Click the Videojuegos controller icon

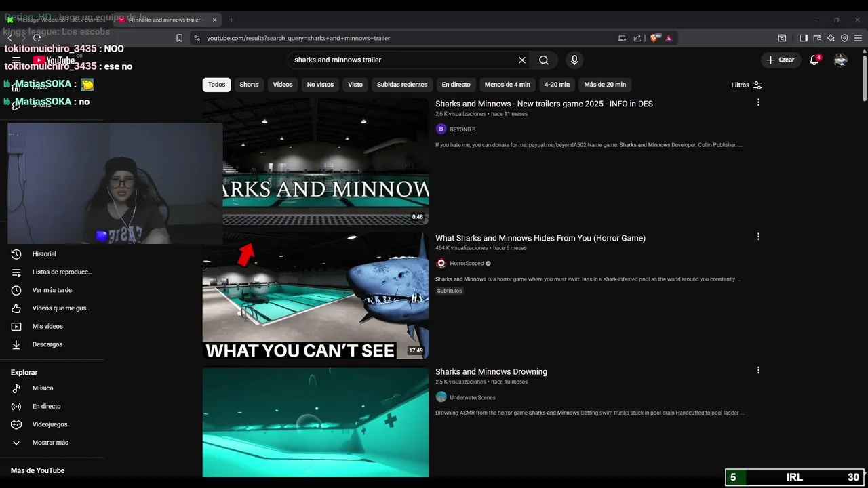coord(16,424)
